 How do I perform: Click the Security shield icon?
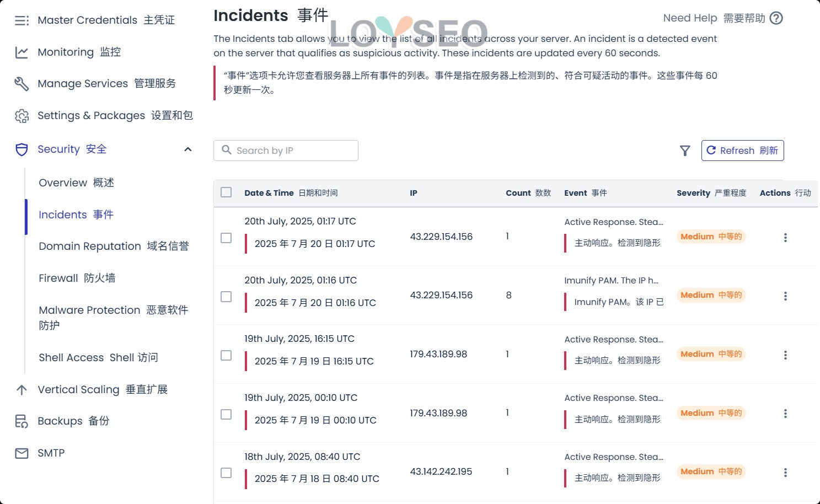coord(21,149)
